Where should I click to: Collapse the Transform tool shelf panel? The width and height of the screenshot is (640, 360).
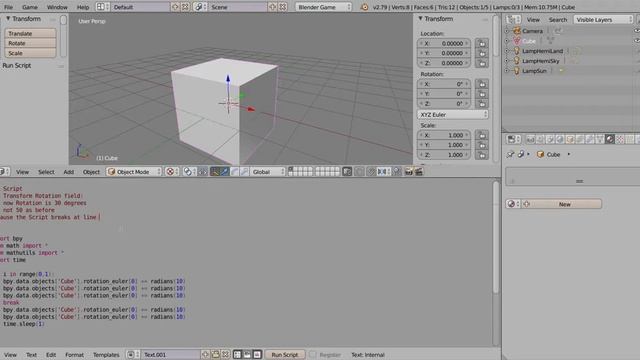pos(8,19)
